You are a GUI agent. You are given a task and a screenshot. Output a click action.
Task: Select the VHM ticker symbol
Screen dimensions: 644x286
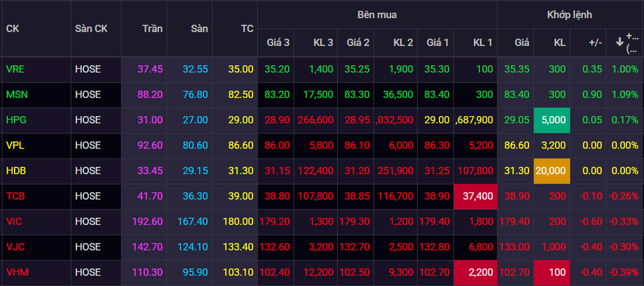16,272
